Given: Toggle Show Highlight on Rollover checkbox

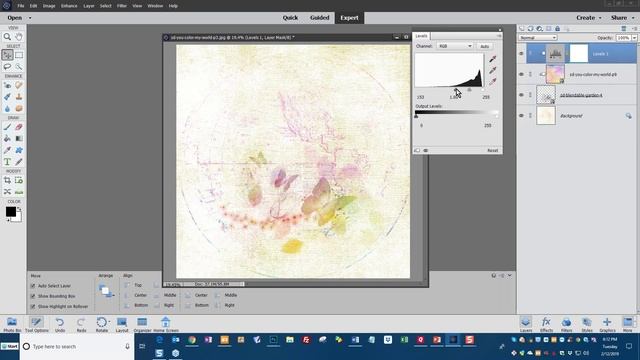Looking at the screenshot, I should click(x=33, y=306).
